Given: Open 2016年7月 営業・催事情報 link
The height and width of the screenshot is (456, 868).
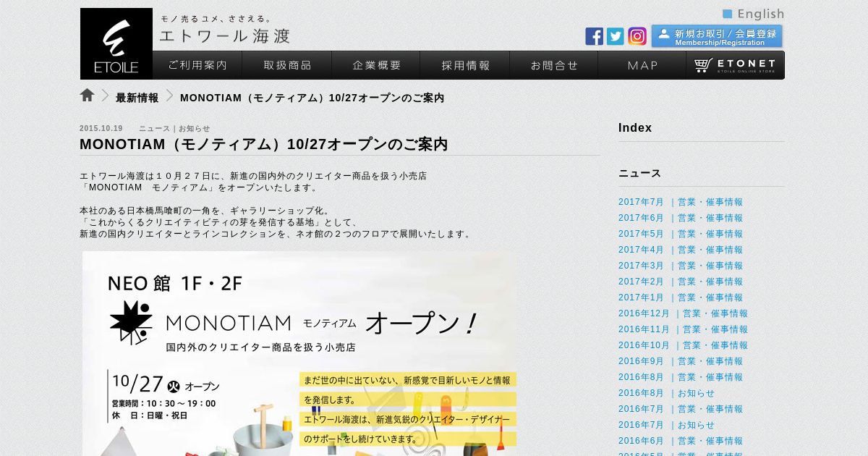Looking at the screenshot, I should pyautogui.click(x=681, y=409).
